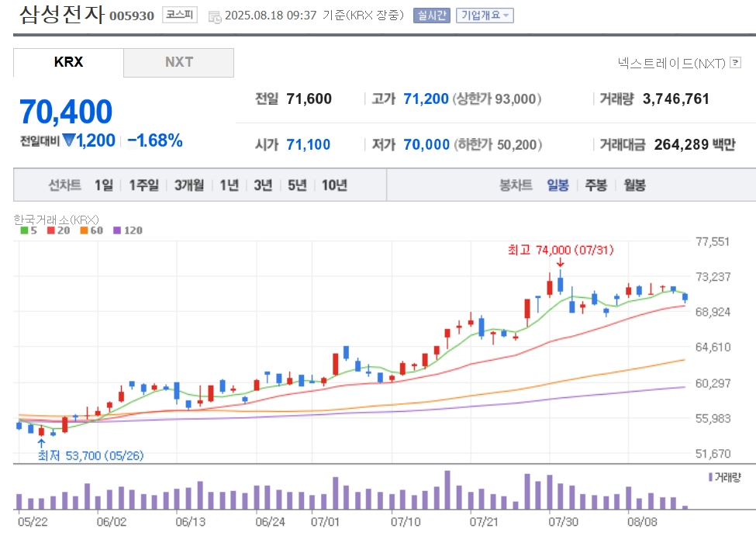Viewport: 756px width, 550px height.
Task: Select the 3개월 line chart period
Action: [189, 185]
